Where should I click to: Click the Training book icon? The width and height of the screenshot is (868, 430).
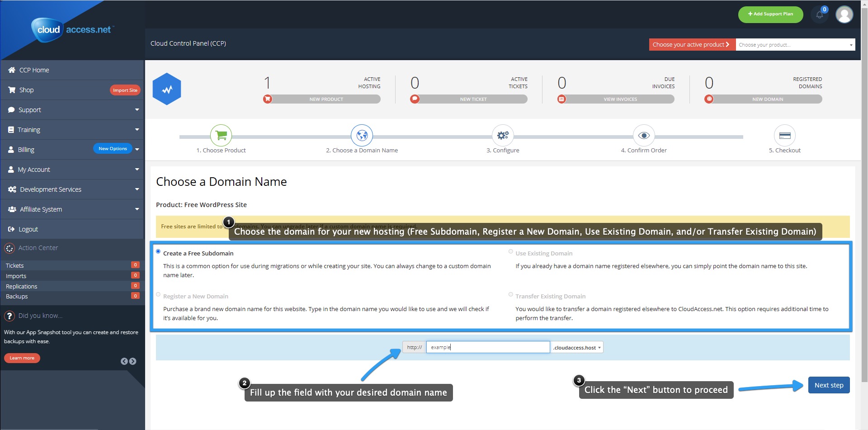11,130
